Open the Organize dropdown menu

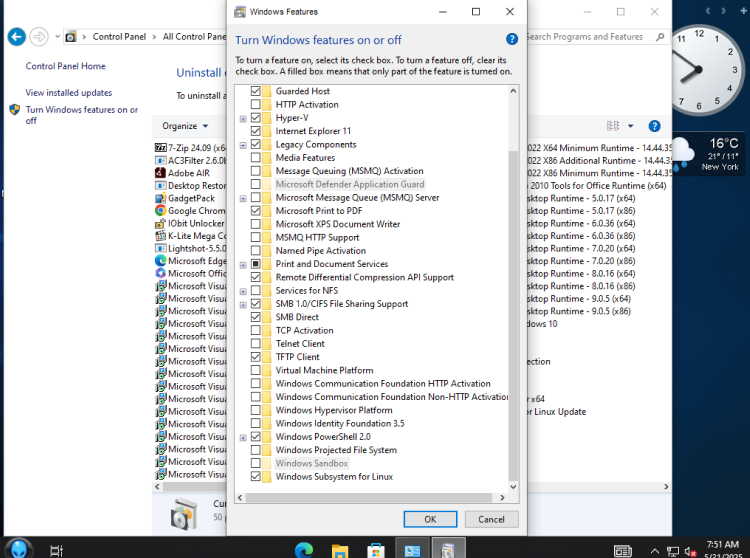click(185, 126)
